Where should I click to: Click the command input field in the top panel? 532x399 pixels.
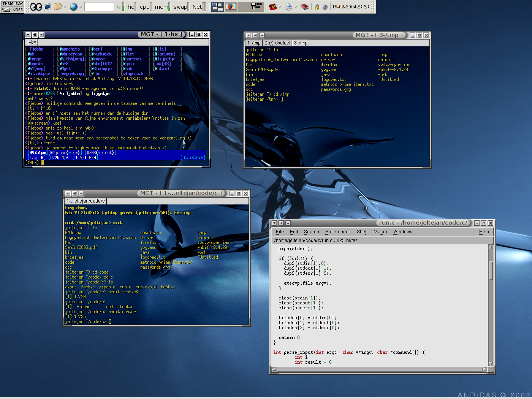click(x=99, y=7)
